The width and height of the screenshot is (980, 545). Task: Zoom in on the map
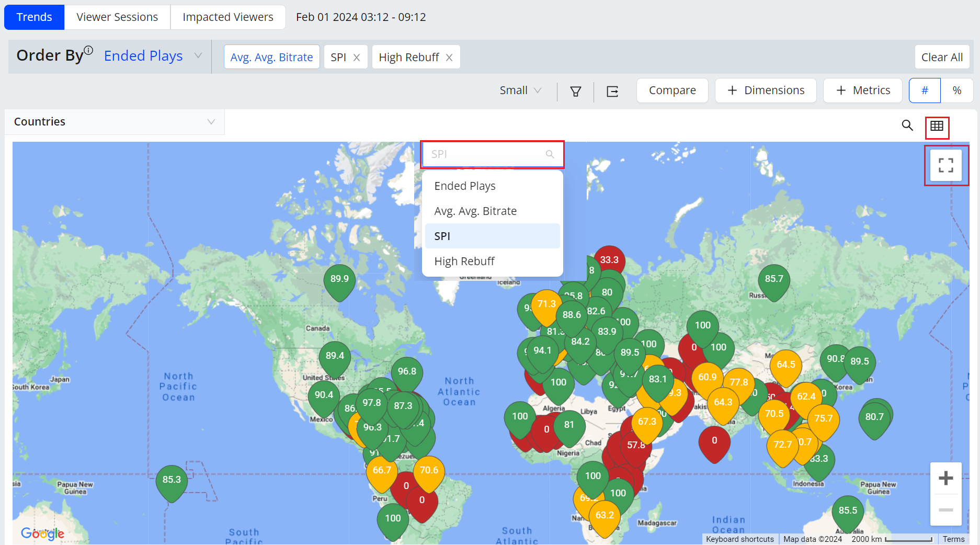[945, 478]
